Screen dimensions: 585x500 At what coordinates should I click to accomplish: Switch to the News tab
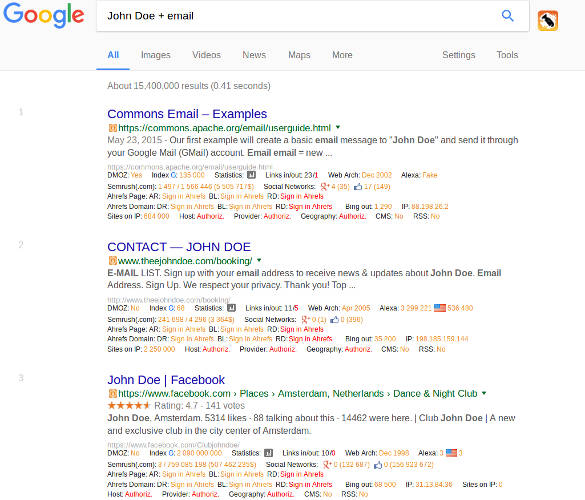tap(254, 55)
